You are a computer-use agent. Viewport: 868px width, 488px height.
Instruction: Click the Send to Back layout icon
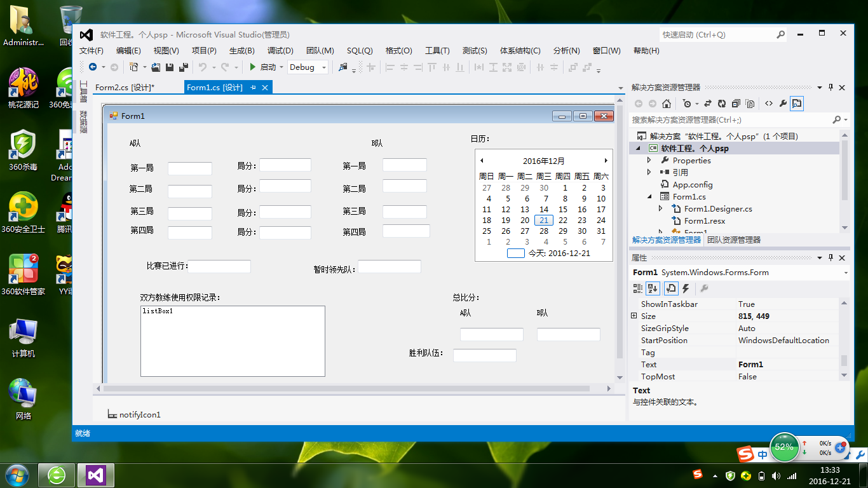point(587,67)
